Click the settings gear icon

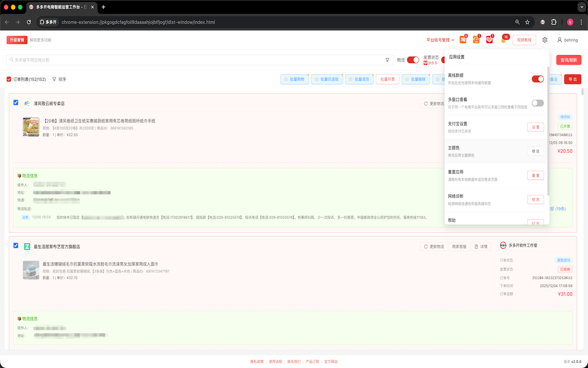545,40
